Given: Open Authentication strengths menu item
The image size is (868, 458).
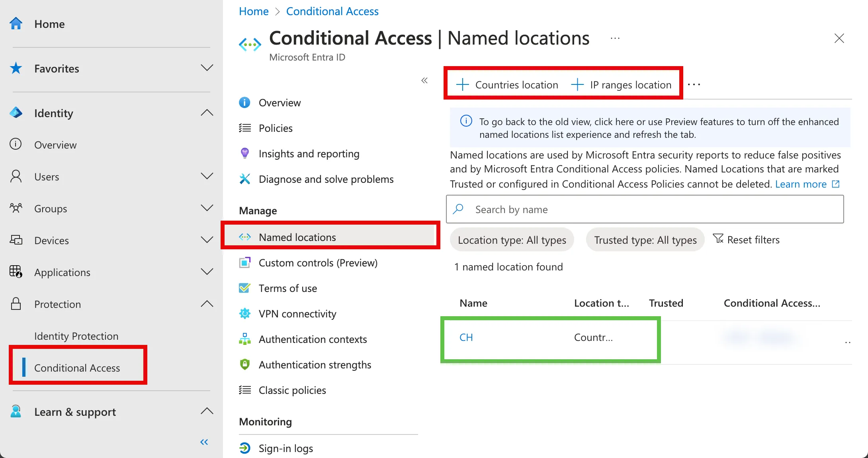Looking at the screenshot, I should (315, 364).
